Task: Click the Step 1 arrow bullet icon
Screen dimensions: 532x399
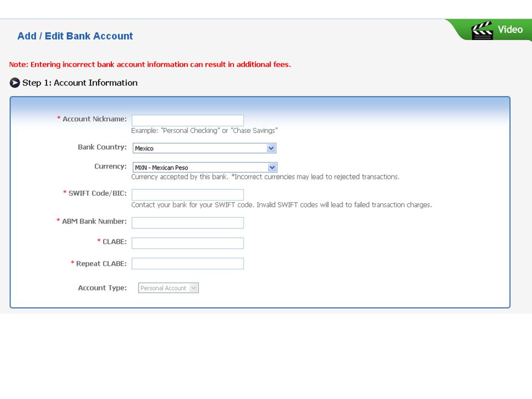Action: pyautogui.click(x=14, y=83)
